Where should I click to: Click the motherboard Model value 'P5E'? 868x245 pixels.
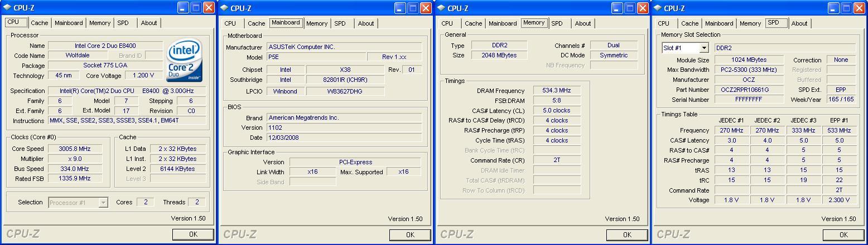click(316, 57)
